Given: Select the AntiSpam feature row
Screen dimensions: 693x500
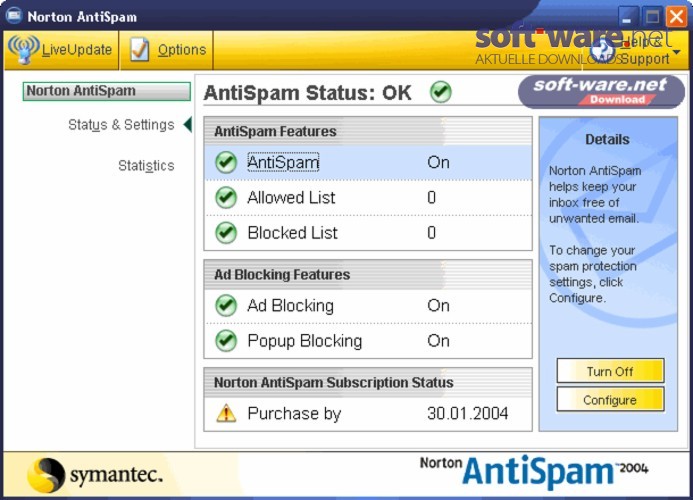Looking at the screenshot, I should (x=368, y=162).
